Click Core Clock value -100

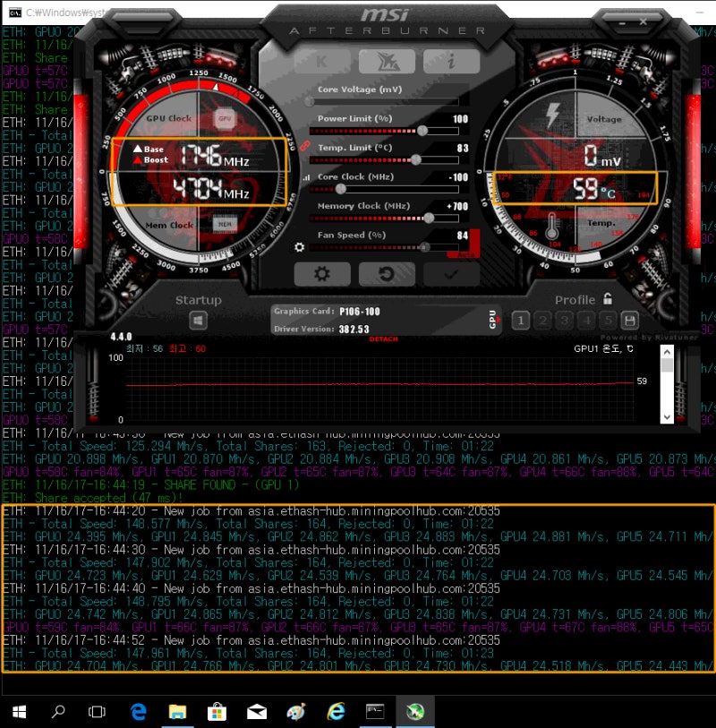tap(458, 177)
